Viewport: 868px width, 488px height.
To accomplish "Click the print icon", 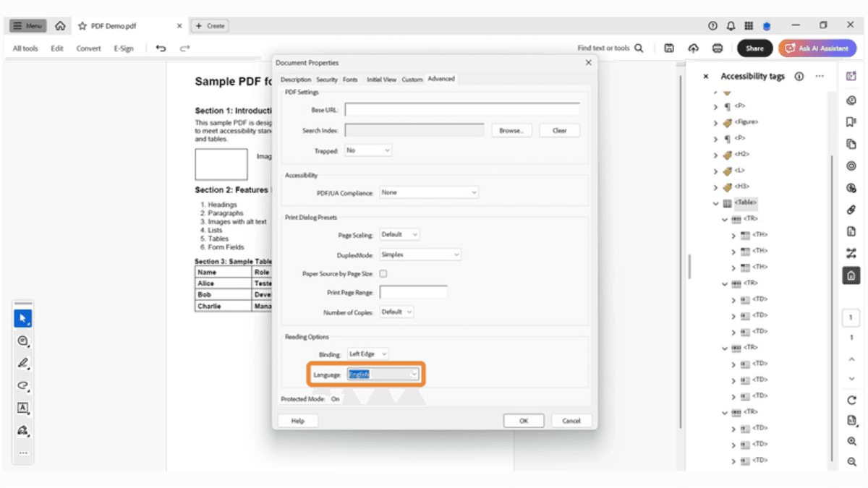I will pos(717,48).
